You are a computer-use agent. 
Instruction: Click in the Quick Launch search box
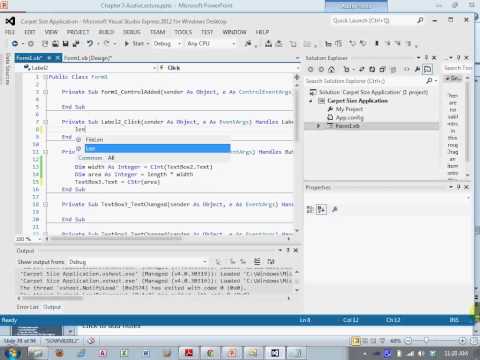tap(372, 21)
